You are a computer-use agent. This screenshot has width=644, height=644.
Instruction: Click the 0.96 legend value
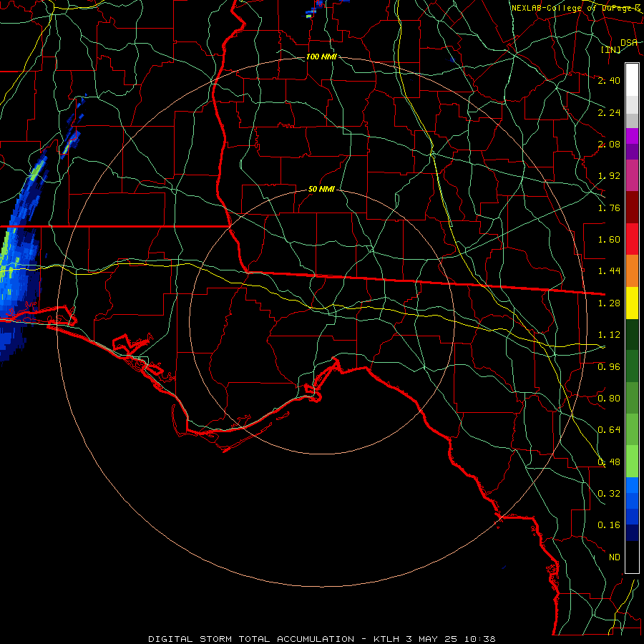609,367
